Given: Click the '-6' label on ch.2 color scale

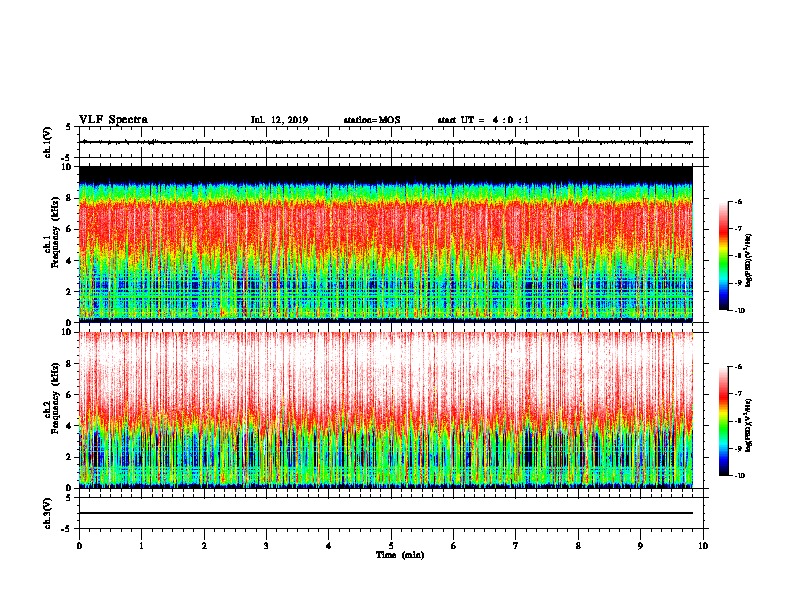Looking at the screenshot, I should 738,367.
